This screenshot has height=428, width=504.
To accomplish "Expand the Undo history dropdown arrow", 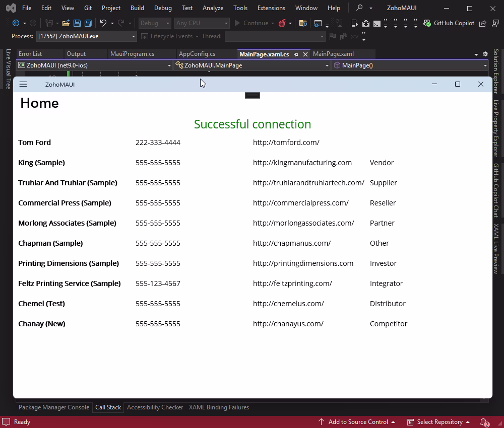I will click(112, 24).
